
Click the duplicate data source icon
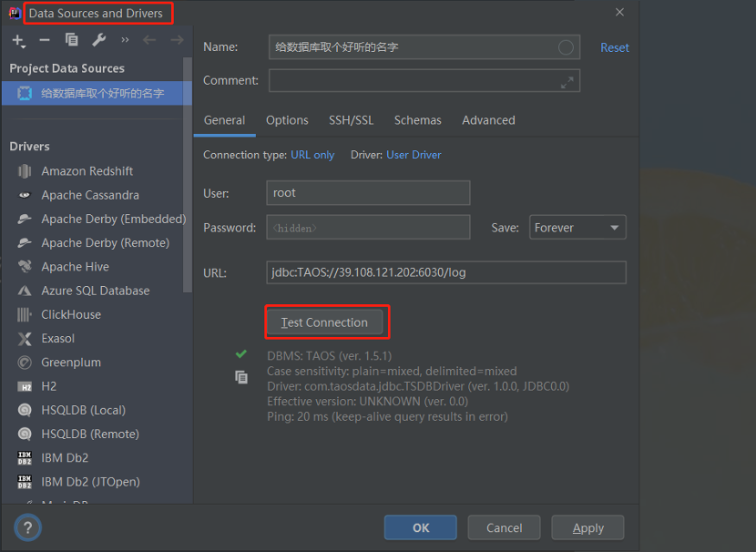[x=72, y=40]
